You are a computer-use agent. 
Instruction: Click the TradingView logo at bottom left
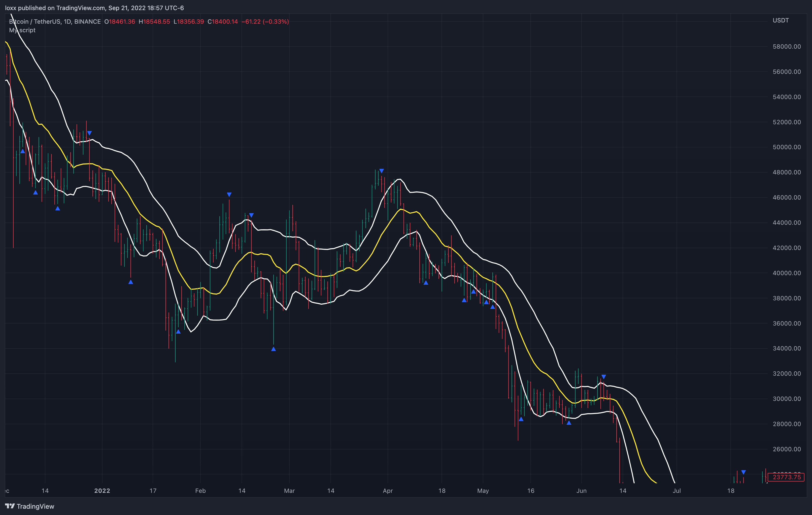(29, 506)
